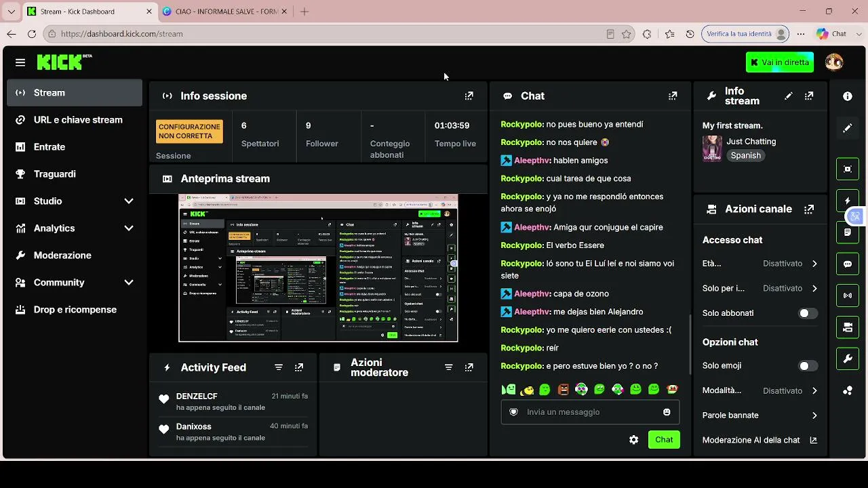Open Copilot Chat in the browser toolbar
Viewport: 868px width, 488px height.
click(x=832, y=34)
